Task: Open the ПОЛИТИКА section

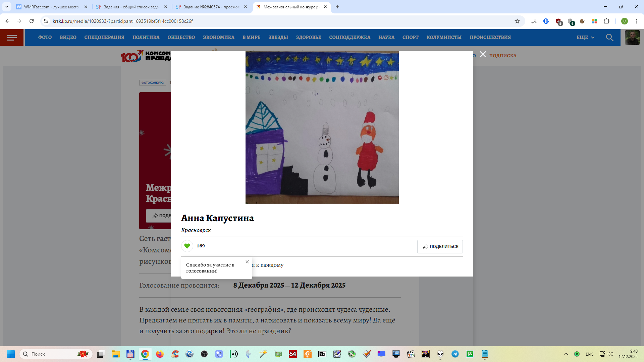Action: 146,38
